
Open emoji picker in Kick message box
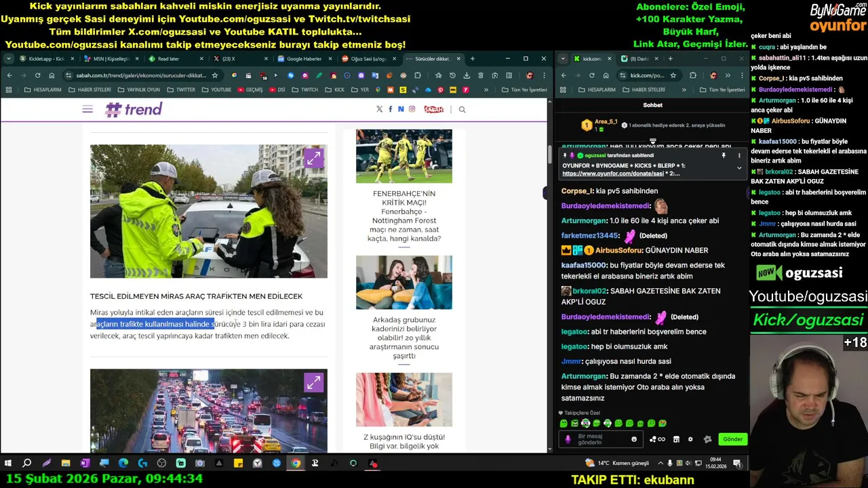pos(634,439)
